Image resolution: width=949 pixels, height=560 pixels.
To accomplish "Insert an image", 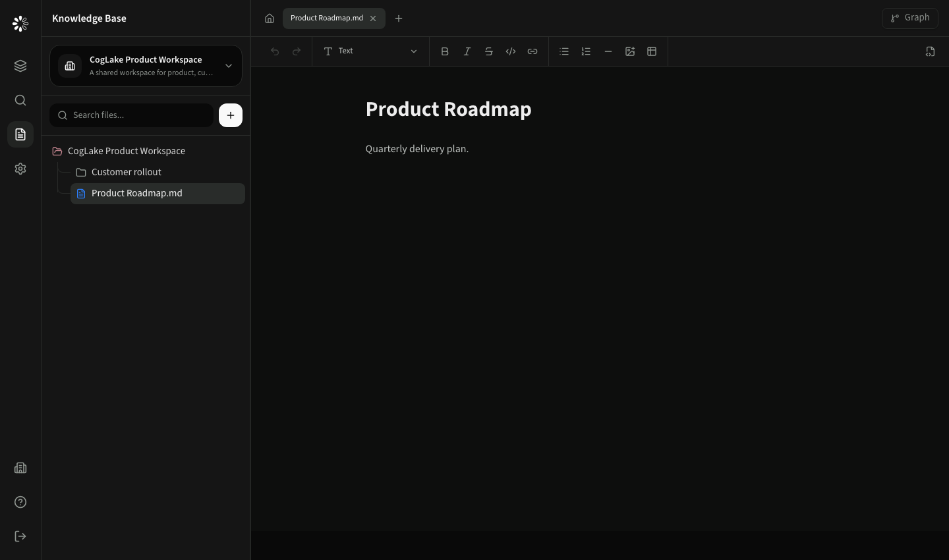I will (x=630, y=51).
